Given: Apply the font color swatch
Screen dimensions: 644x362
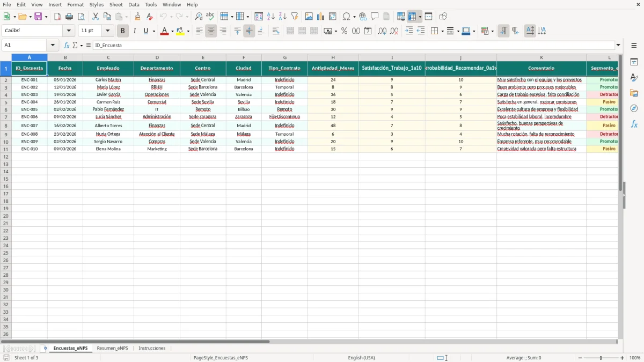Looking at the screenshot, I should [x=164, y=31].
